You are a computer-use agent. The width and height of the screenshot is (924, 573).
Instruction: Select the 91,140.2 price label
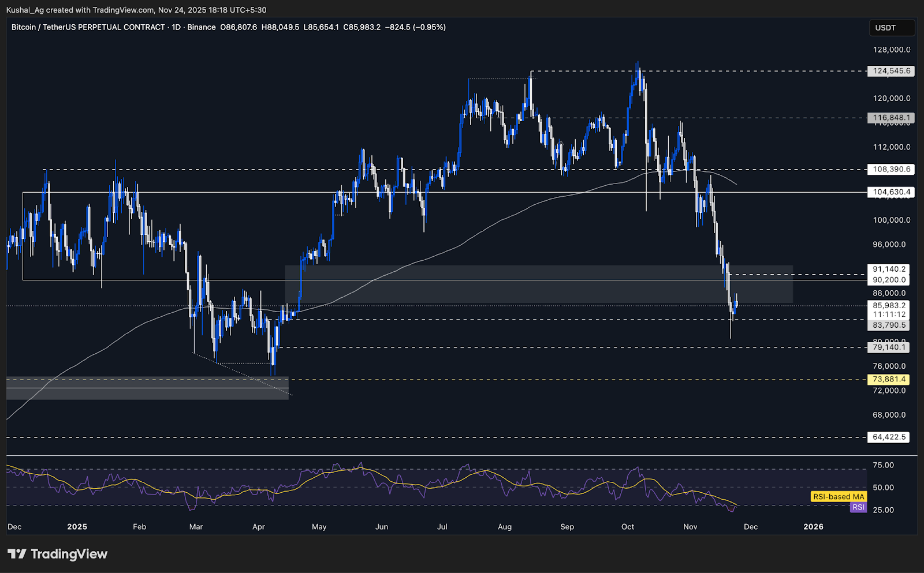click(889, 269)
